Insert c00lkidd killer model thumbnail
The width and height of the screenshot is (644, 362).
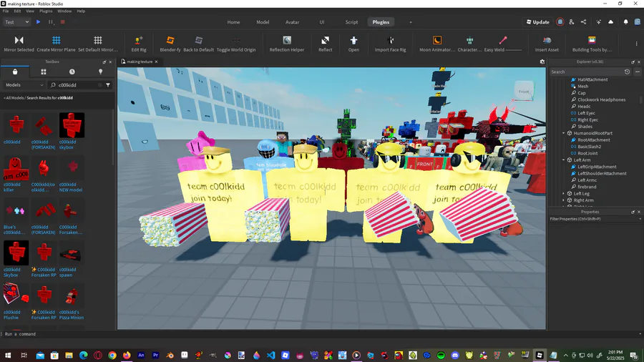coord(16,168)
